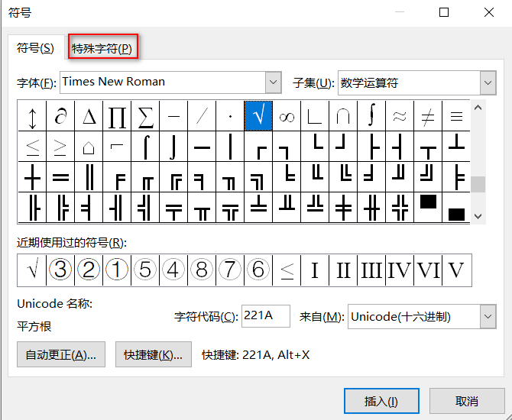Select the integral ∫ symbol in first row
The image size is (512, 420).
pos(371,116)
